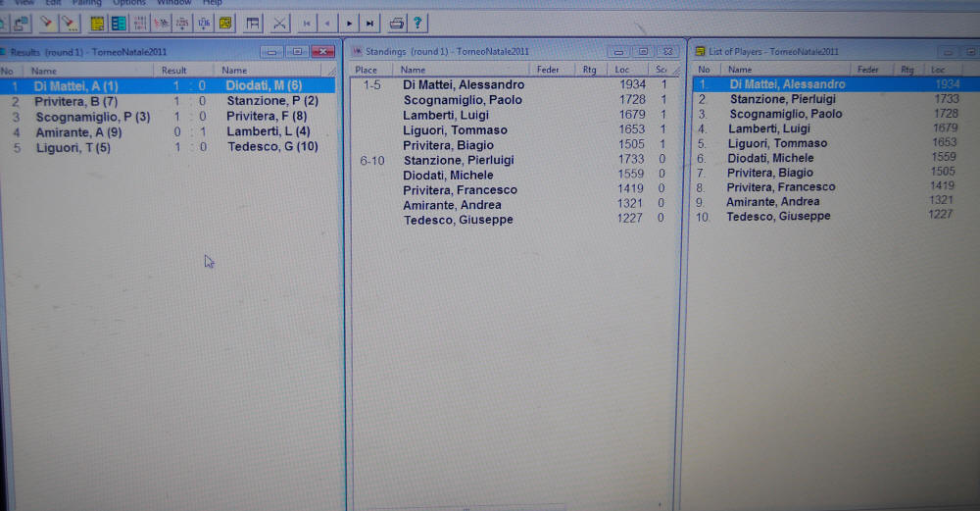Click Feder column header in Standings window
This screenshot has width=980, height=511.
pos(548,70)
